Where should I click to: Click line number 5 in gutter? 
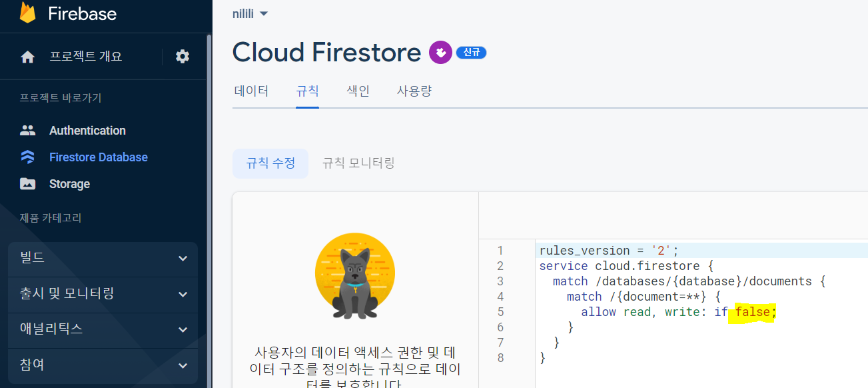[500, 312]
